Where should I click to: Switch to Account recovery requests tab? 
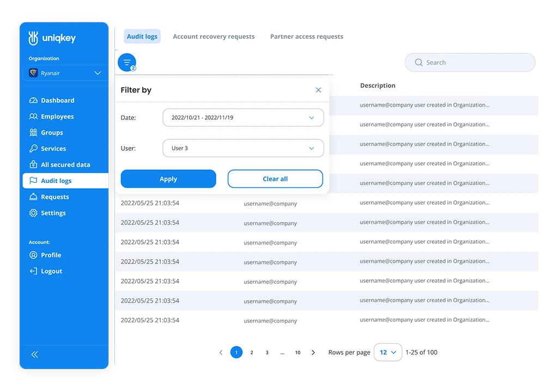(214, 36)
